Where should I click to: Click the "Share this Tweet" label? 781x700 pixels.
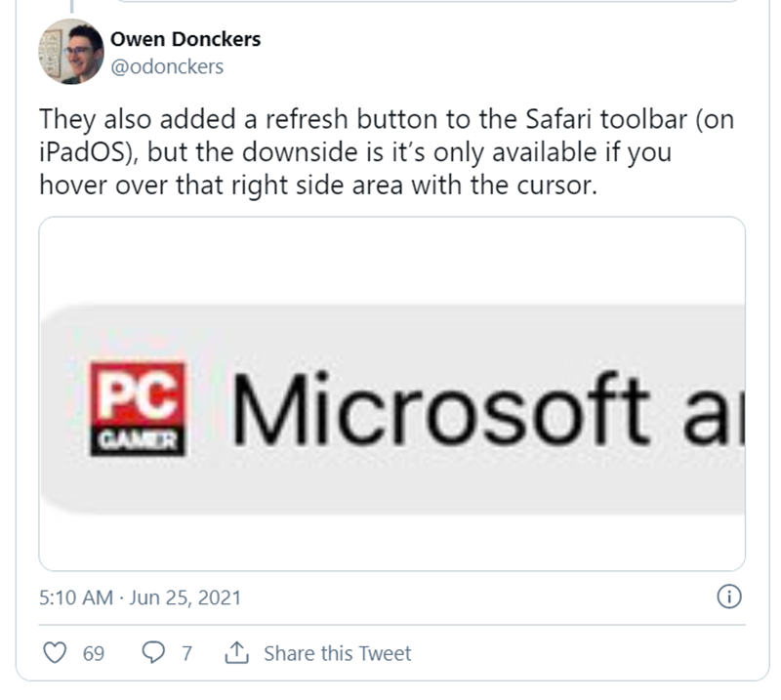click(x=337, y=653)
